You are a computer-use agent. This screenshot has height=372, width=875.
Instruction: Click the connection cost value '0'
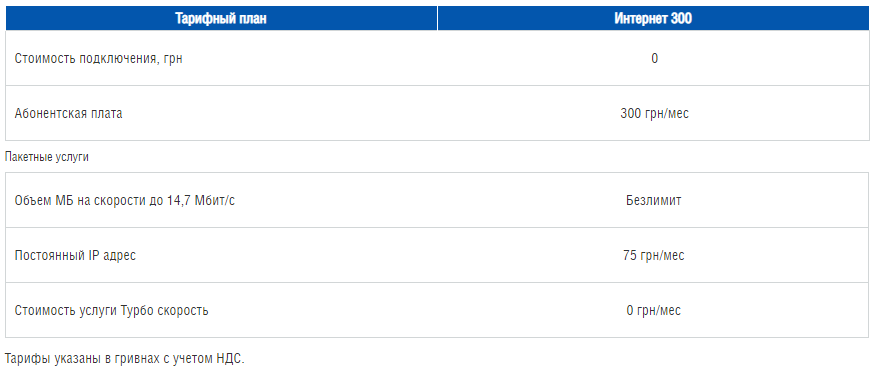[654, 58]
